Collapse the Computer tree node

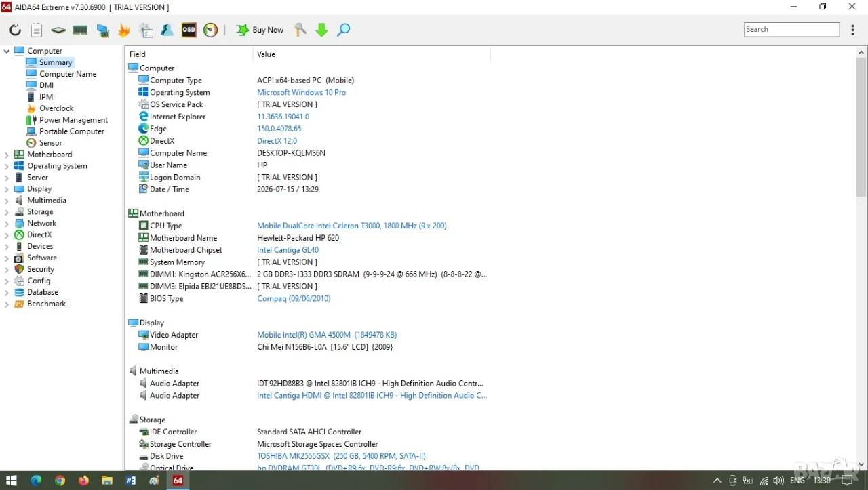pos(7,51)
